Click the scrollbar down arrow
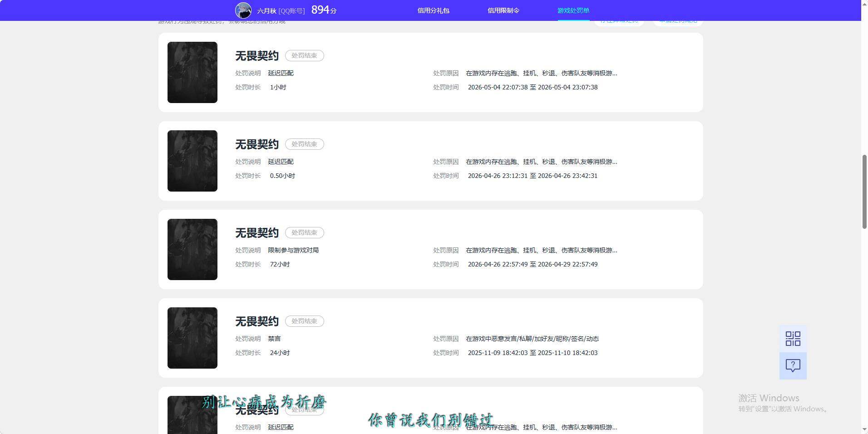 pos(864,429)
